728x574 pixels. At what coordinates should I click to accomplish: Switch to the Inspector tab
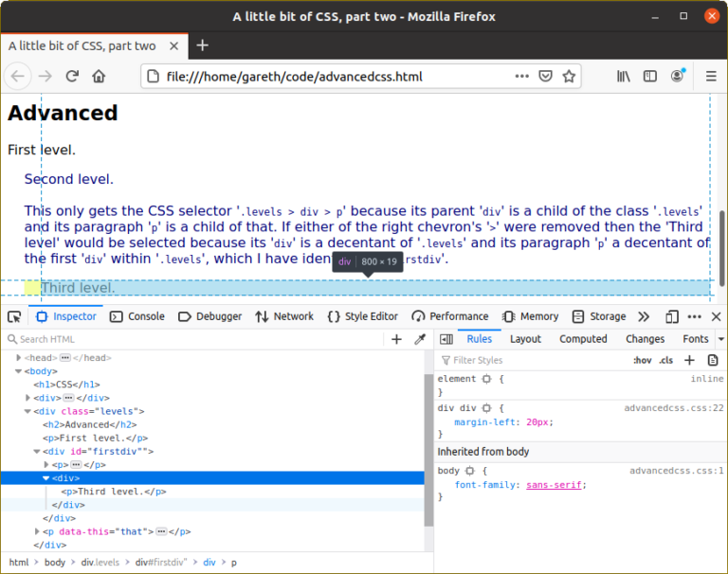[x=66, y=316]
